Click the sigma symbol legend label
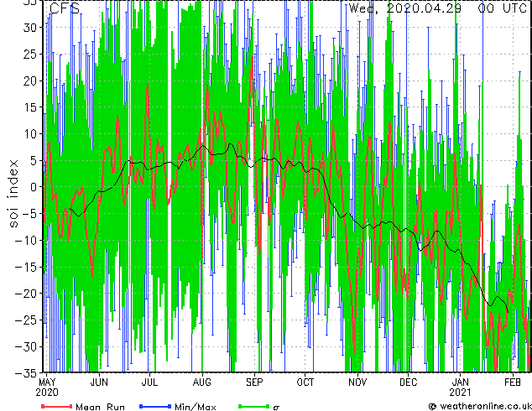The height and width of the screenshot is (411, 532). click(x=276, y=408)
